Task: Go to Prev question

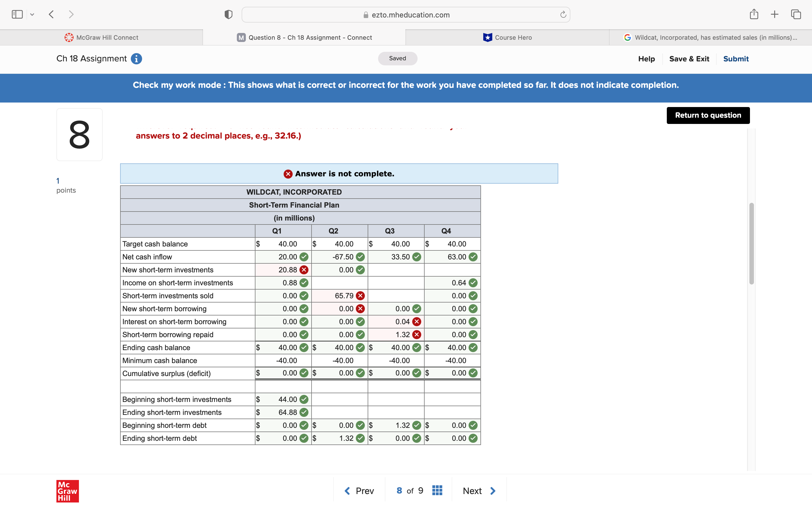Action: click(x=359, y=491)
